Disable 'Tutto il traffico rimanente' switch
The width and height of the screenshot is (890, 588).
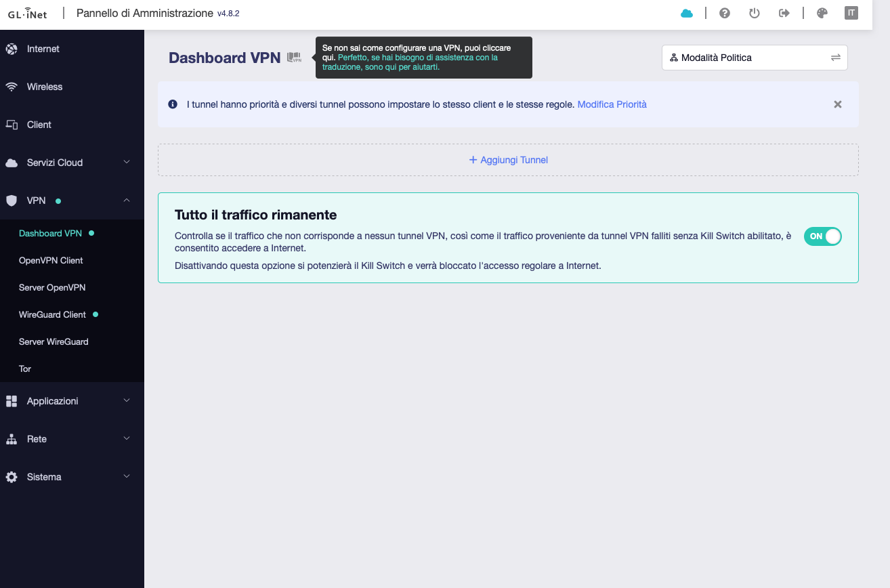(x=822, y=236)
